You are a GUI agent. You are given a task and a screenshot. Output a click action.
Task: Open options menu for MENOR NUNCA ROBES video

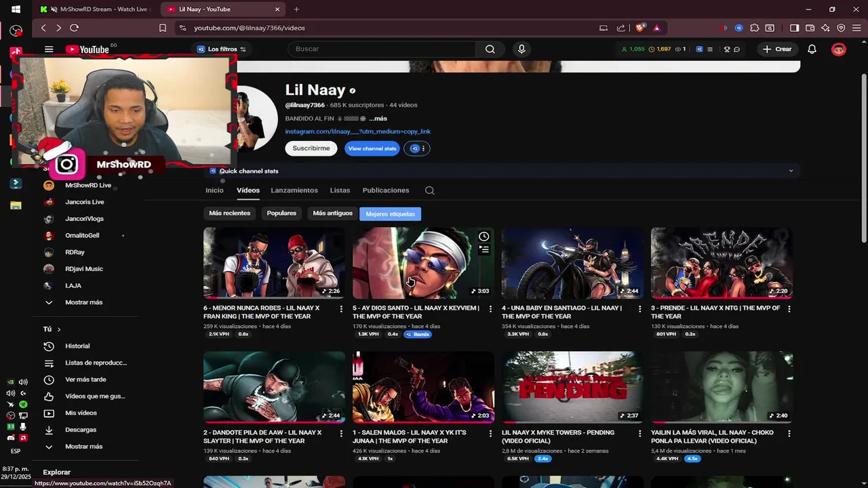pos(341,309)
